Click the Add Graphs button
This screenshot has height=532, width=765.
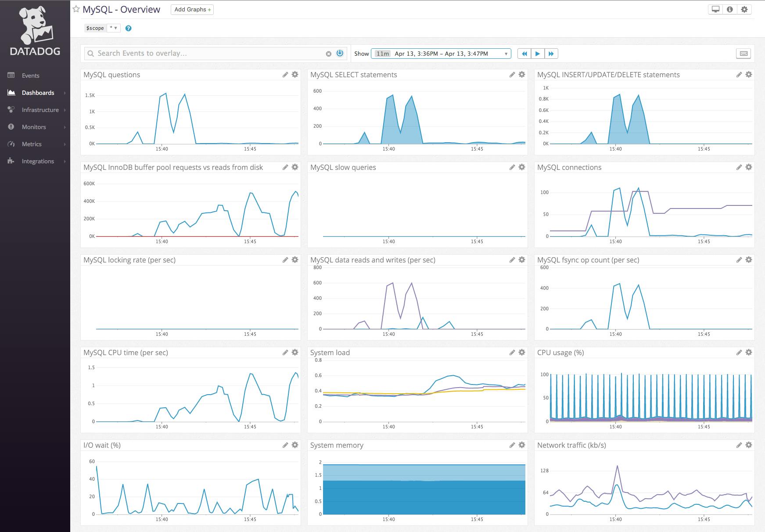click(192, 9)
